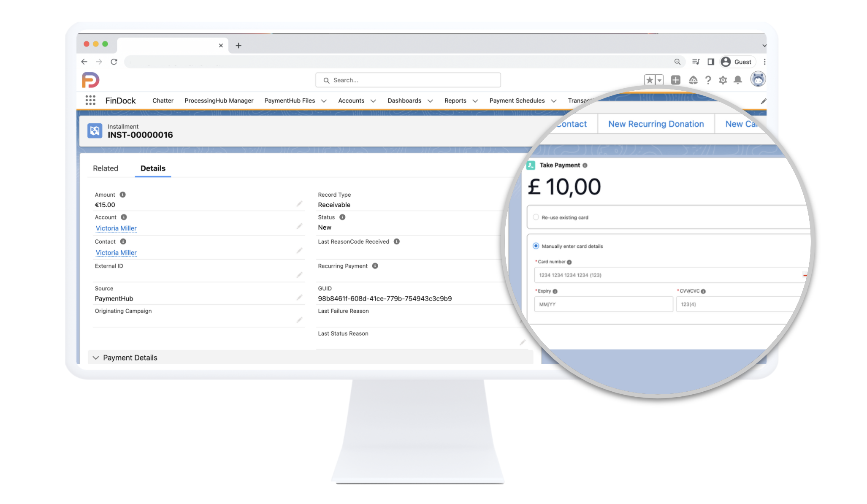
Task: Select Manually enter card details option
Action: [x=536, y=246]
